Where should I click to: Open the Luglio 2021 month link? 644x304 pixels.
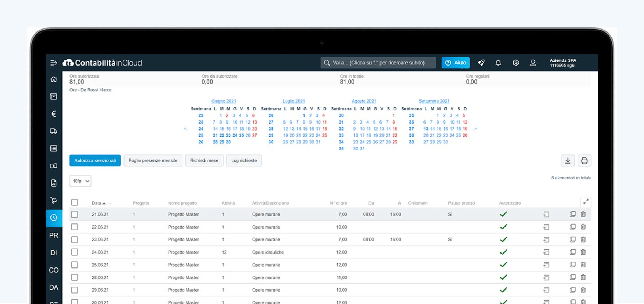click(294, 101)
